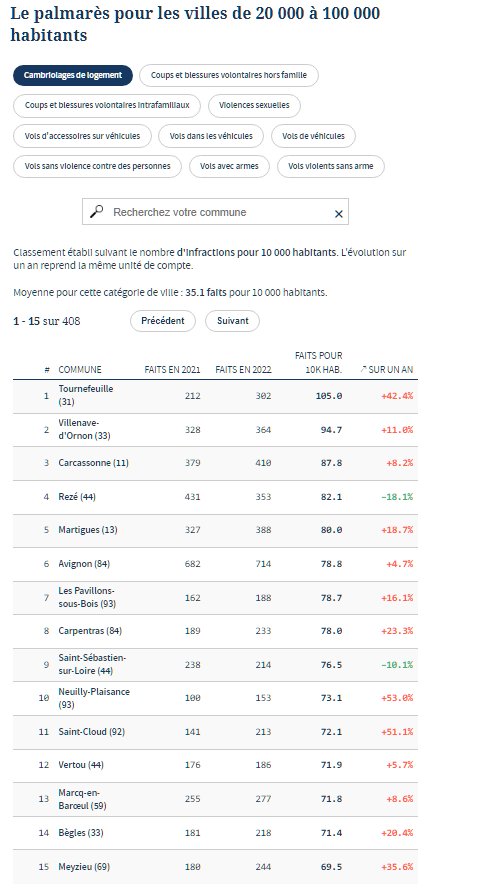Image resolution: width=492 pixels, height=887 pixels.
Task: Click the Recherchez votre commune search field
Action: 215,212
